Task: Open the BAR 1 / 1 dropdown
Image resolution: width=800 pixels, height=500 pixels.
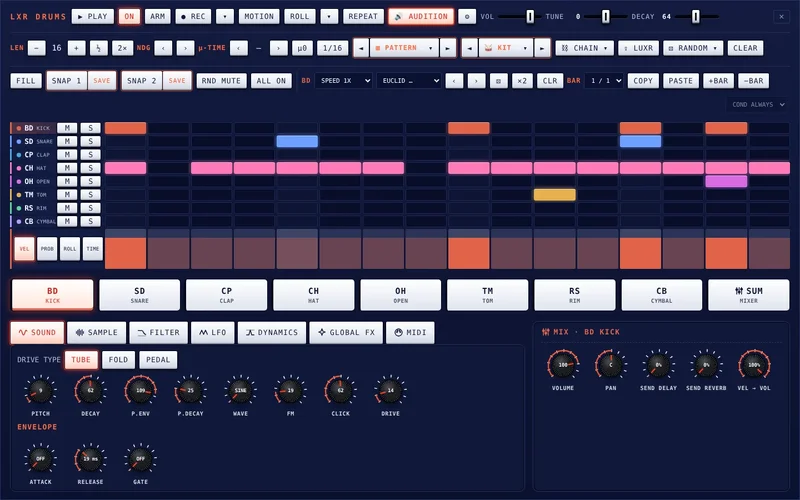Action: 604,81
